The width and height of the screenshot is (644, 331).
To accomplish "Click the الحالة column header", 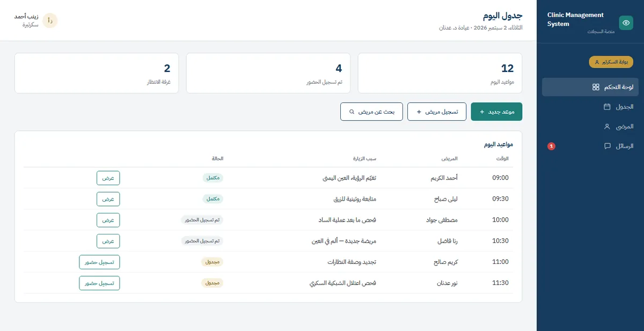I will pyautogui.click(x=217, y=158).
